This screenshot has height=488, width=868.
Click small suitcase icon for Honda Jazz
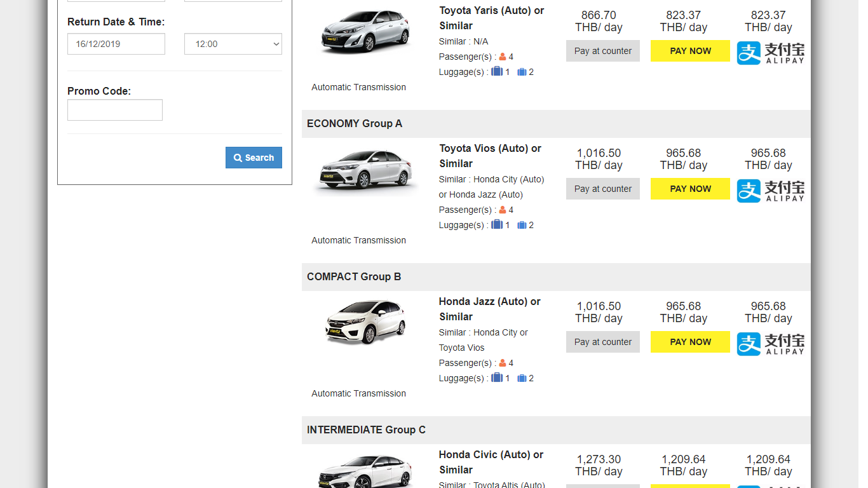(522, 379)
